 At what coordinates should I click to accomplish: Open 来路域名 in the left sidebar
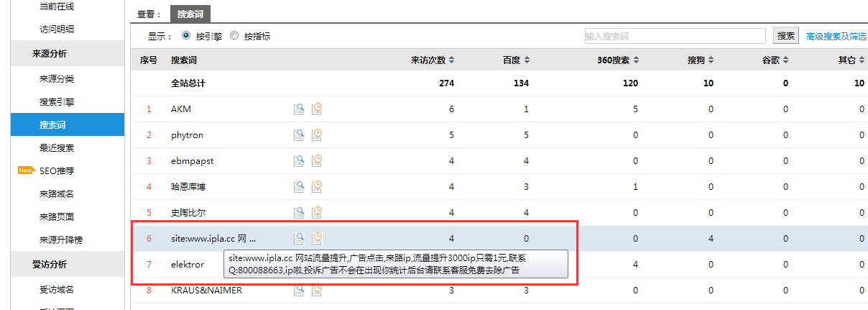(x=57, y=194)
